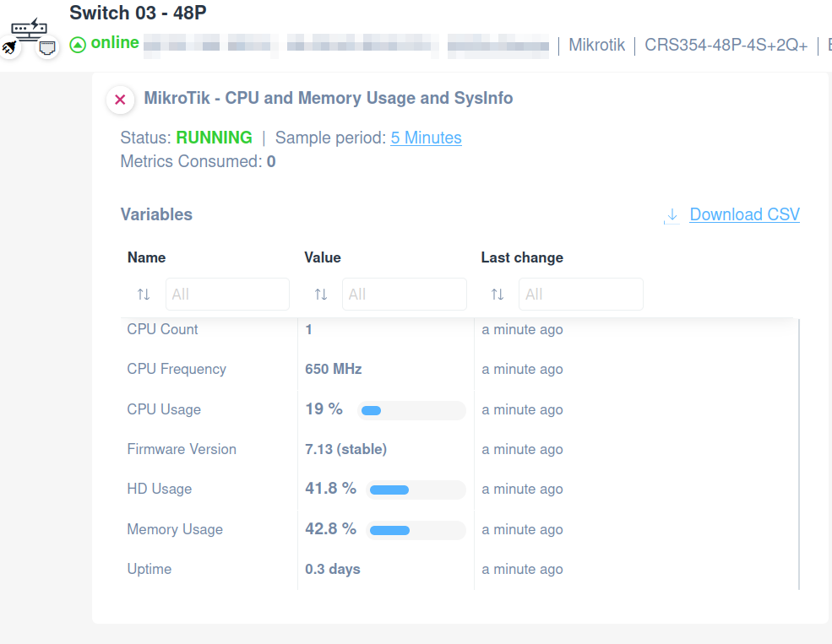The image size is (832, 644).
Task: Click the CRS354-48P-4S+2Q+ model label
Action: [x=726, y=45]
